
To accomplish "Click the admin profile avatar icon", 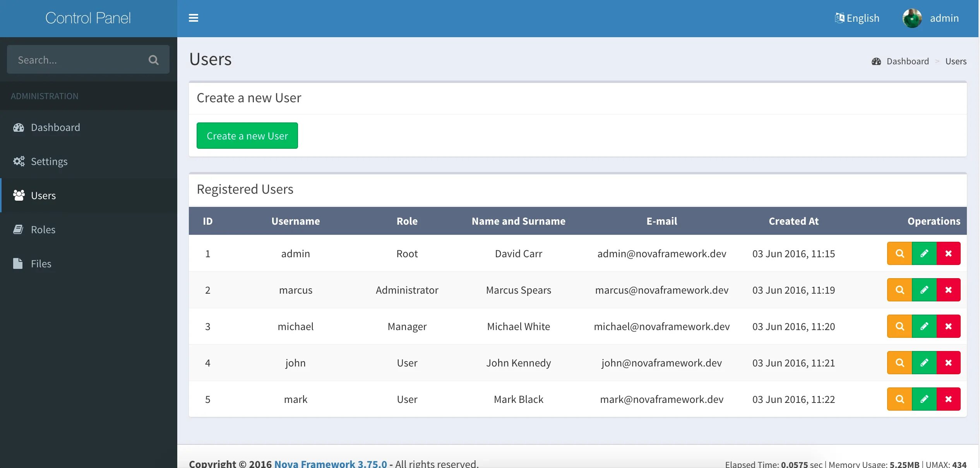I will click(912, 17).
